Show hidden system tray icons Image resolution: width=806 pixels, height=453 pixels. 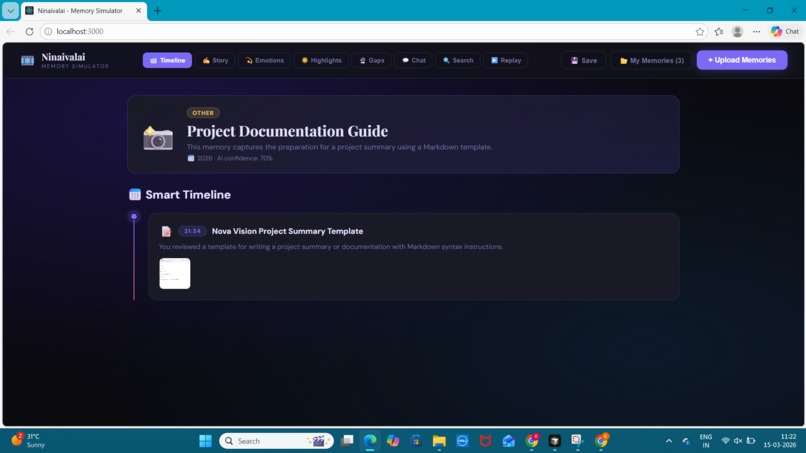coord(669,441)
